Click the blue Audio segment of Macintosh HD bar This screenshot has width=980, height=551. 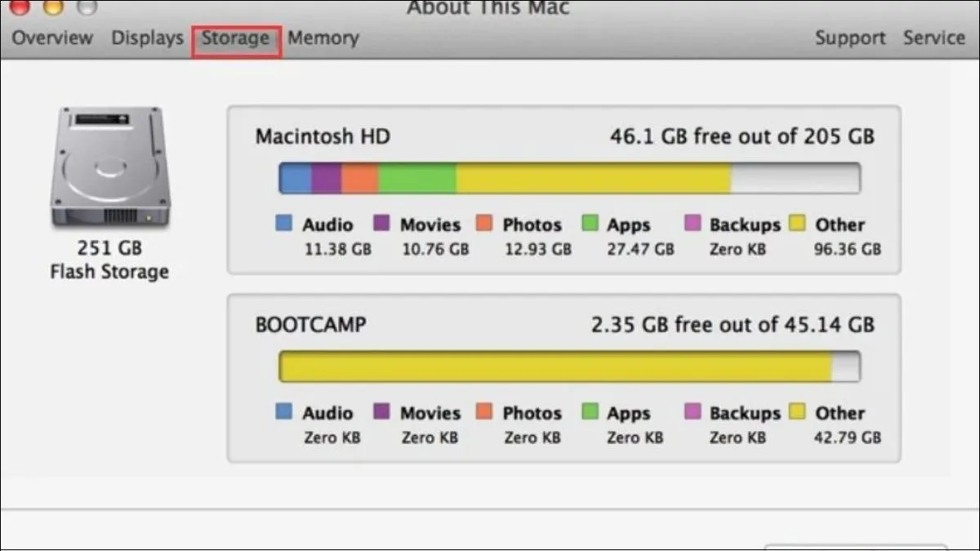point(296,178)
